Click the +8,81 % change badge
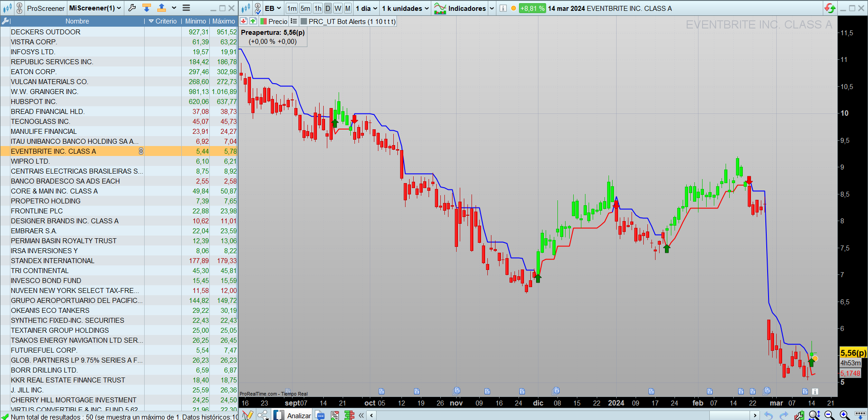Image resolution: width=868 pixels, height=420 pixels. click(x=532, y=8)
